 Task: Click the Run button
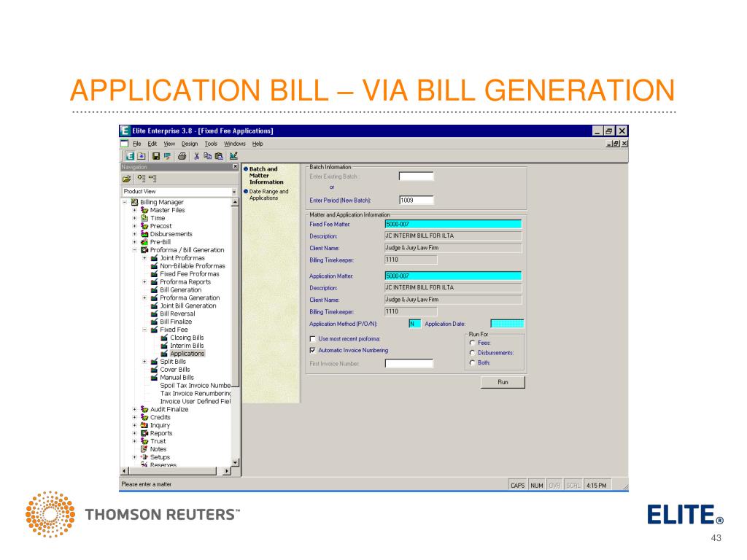click(503, 382)
